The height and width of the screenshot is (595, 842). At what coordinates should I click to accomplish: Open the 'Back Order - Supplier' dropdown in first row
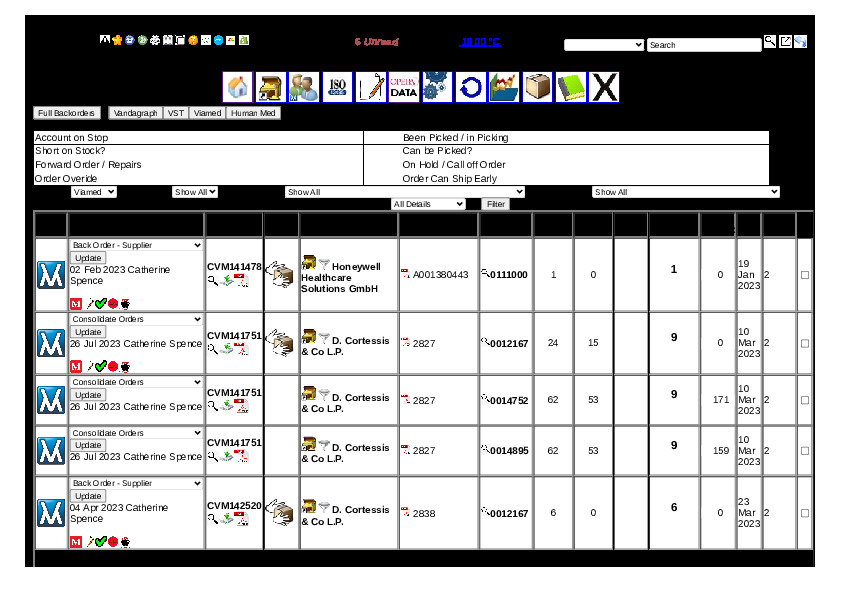(136, 245)
